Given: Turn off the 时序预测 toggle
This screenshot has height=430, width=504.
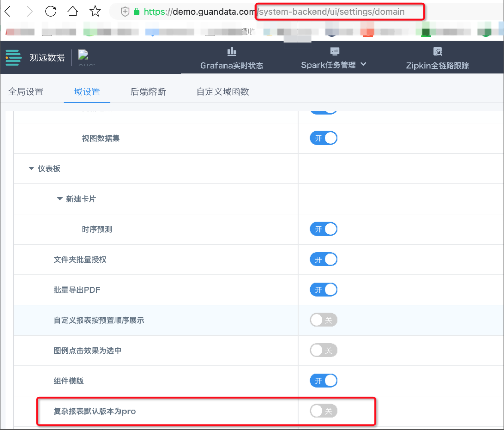Looking at the screenshot, I should click(x=324, y=229).
